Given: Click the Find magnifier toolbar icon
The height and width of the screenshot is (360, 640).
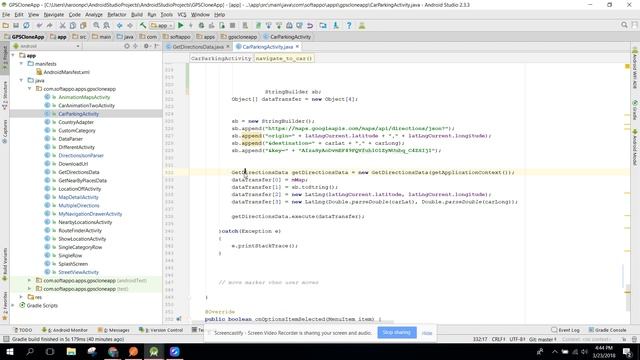Looking at the screenshot, I should (x=96, y=25).
